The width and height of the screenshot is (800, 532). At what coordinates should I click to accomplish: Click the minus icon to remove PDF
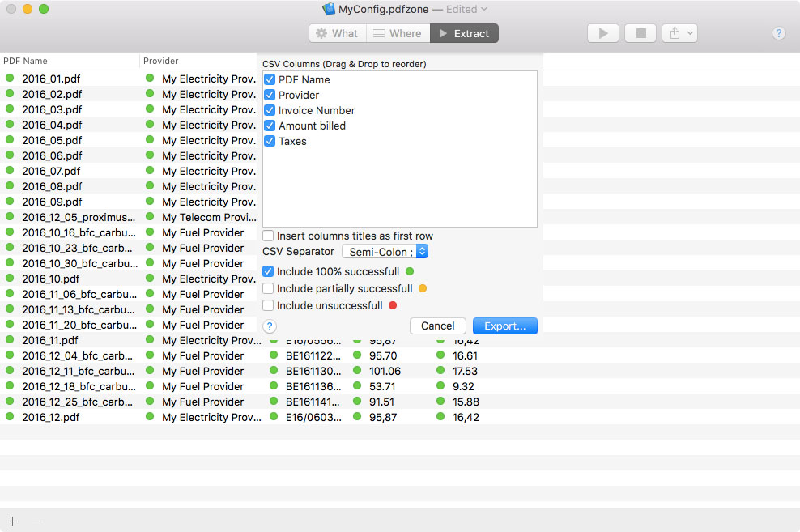click(36, 521)
